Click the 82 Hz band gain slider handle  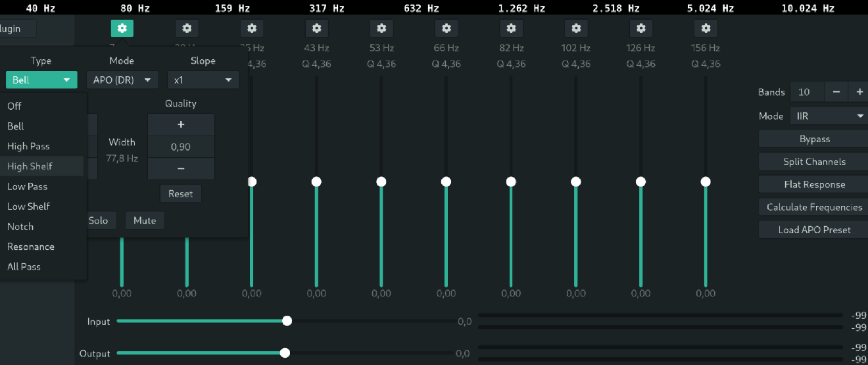pos(511,182)
